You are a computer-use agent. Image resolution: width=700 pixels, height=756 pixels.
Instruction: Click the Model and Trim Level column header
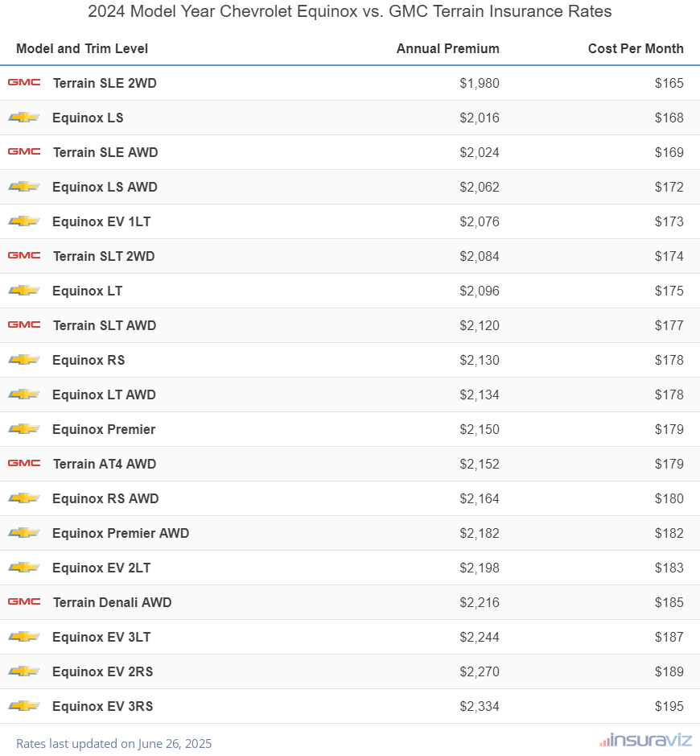(82, 48)
